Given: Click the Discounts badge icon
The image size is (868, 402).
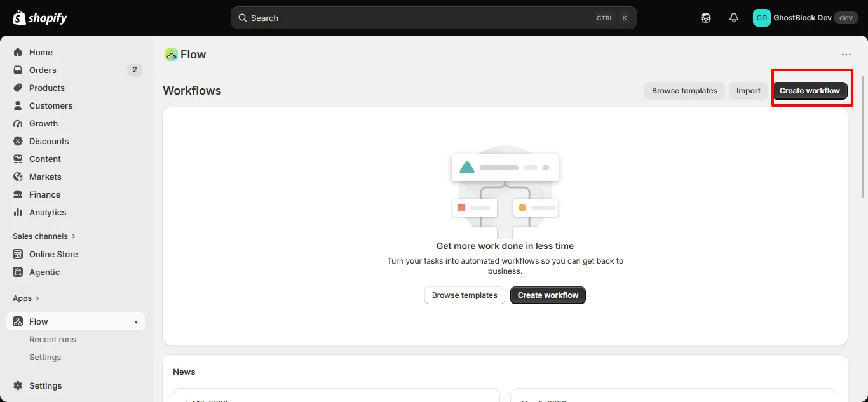Looking at the screenshot, I should pos(18,141).
